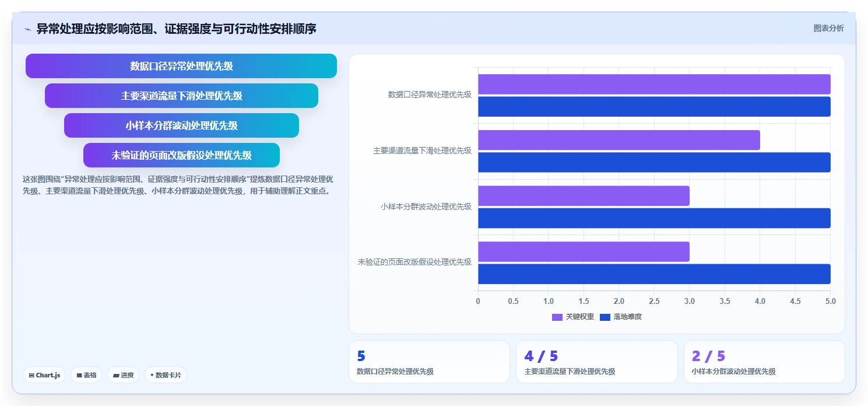Click the 数据卡片 tag chip
Image resolution: width=868 pixels, height=406 pixels.
[x=165, y=375]
